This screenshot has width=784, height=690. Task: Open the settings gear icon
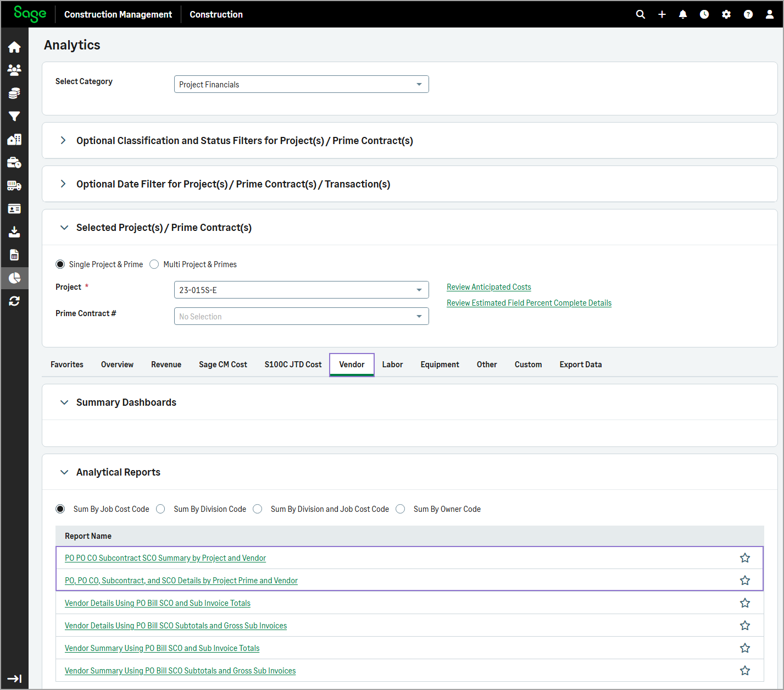726,14
